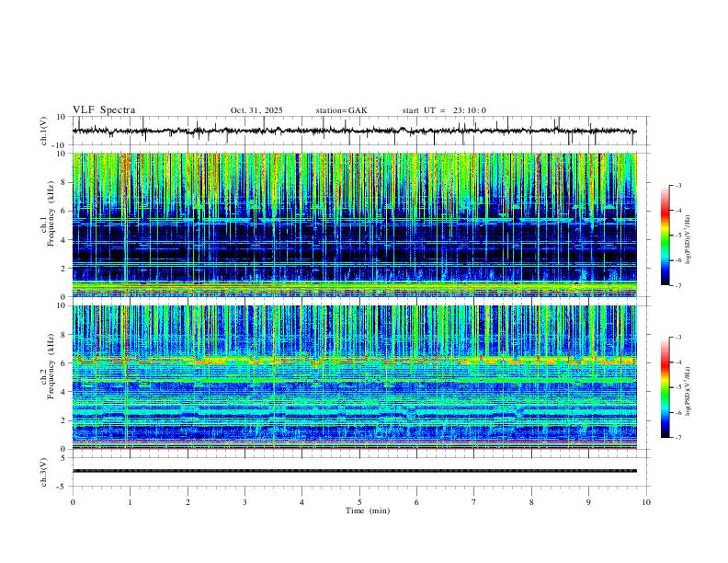Click the black ch.3 voltage trace band

[354, 471]
